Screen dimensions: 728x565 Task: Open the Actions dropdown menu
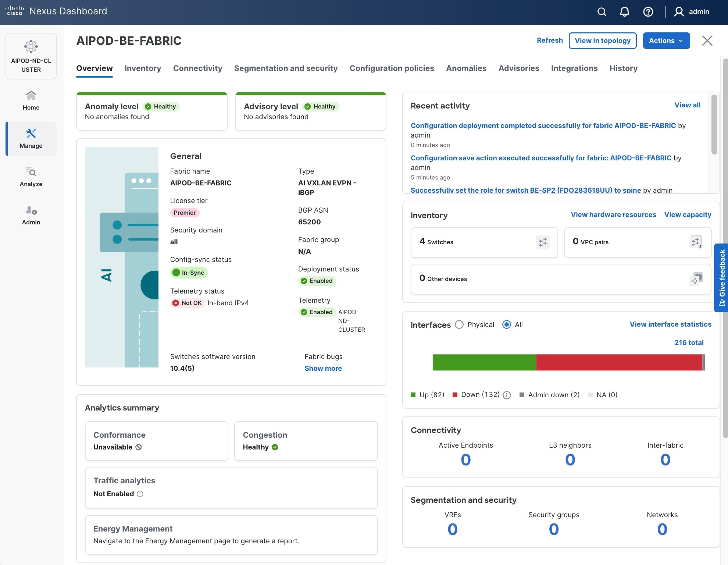666,40
